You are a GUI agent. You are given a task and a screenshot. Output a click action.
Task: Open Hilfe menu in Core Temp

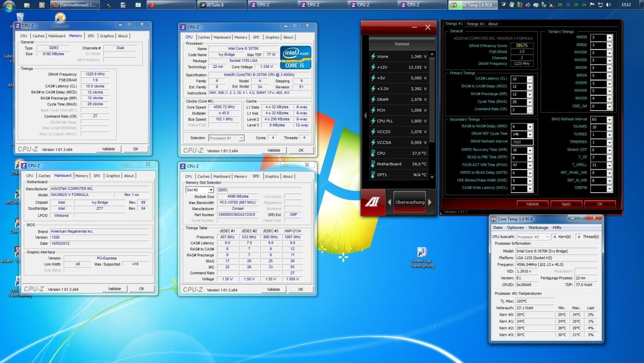coord(557,228)
